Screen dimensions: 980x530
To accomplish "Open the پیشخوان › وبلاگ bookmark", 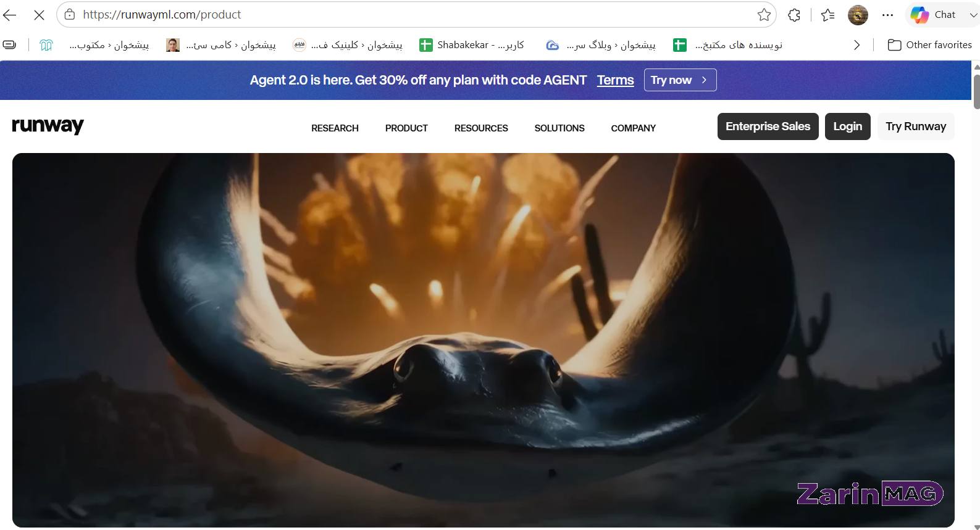I will click(x=601, y=45).
